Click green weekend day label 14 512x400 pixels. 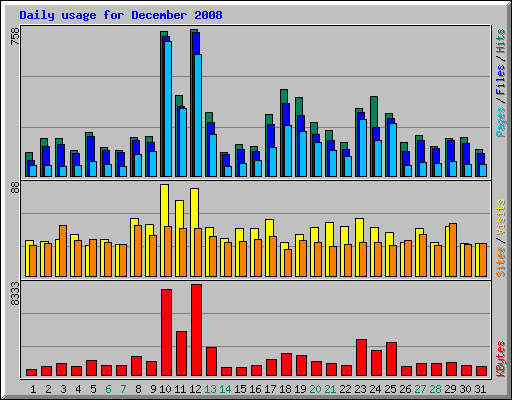pos(225,389)
